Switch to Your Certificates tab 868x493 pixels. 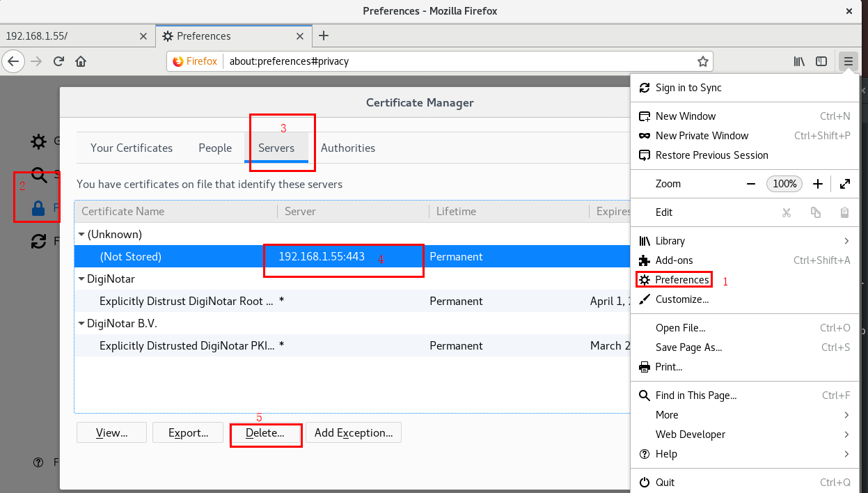pos(132,148)
